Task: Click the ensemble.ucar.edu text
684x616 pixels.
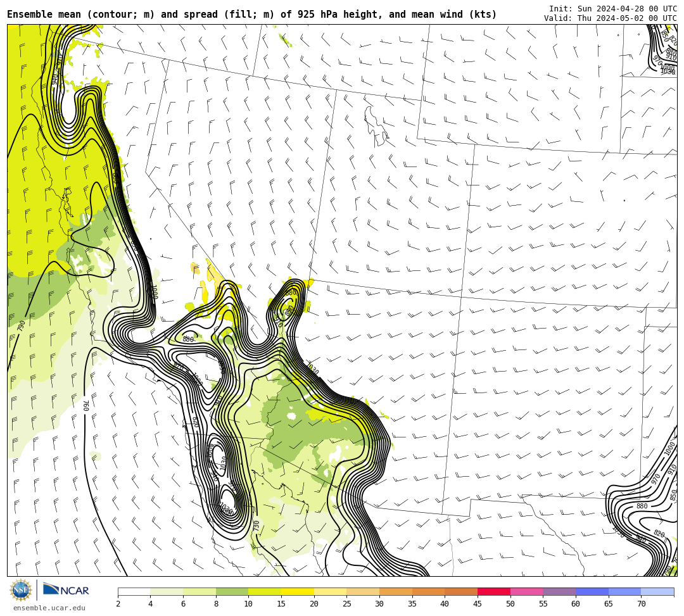Action: pyautogui.click(x=49, y=608)
